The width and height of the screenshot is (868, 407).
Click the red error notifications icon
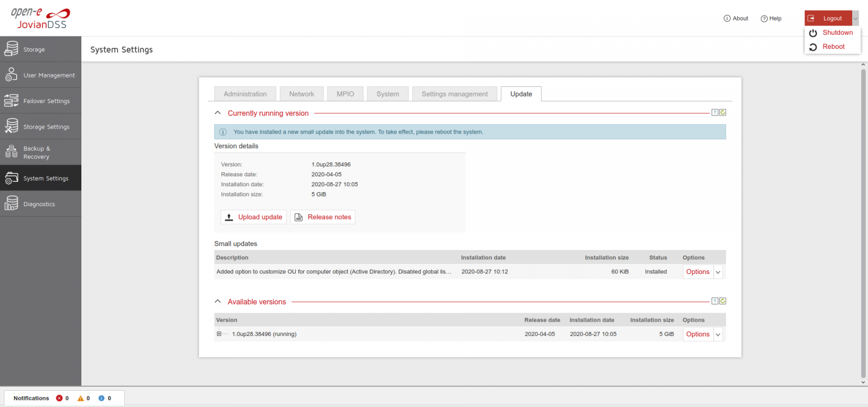pyautogui.click(x=60, y=398)
